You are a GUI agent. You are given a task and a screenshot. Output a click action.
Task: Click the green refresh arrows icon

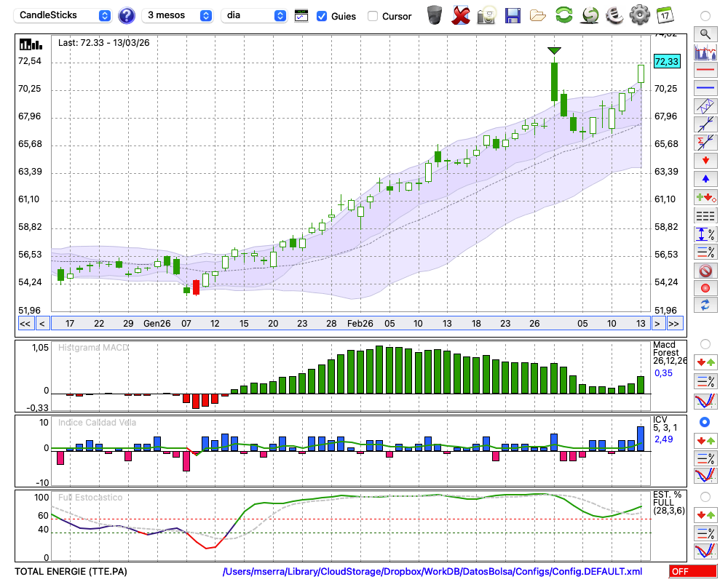pos(563,15)
